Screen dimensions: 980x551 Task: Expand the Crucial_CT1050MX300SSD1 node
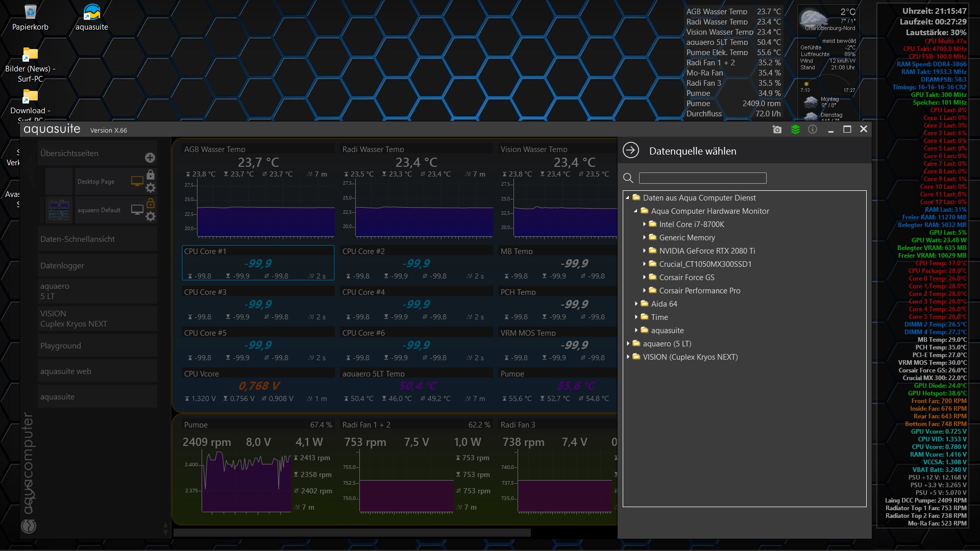pos(644,264)
